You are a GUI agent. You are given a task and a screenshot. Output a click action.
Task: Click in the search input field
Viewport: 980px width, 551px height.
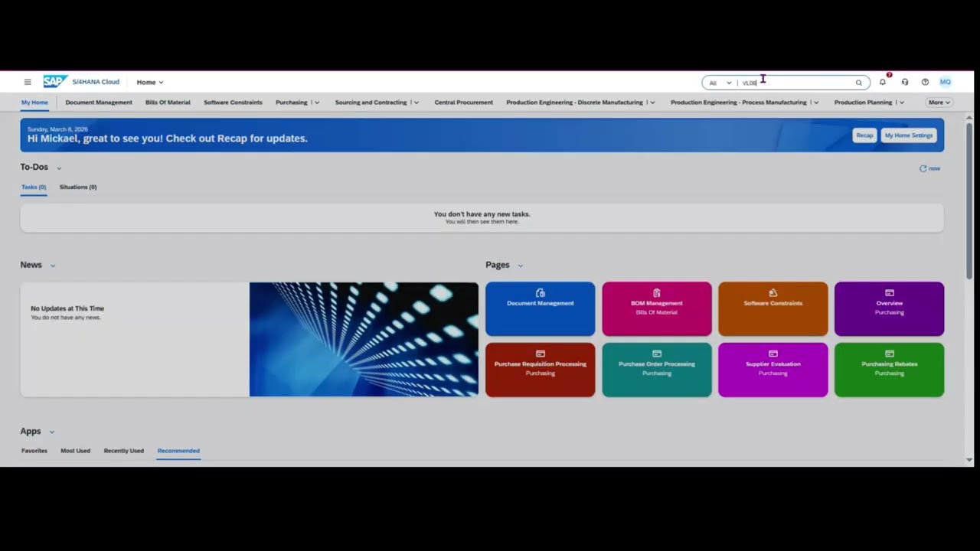tap(796, 83)
